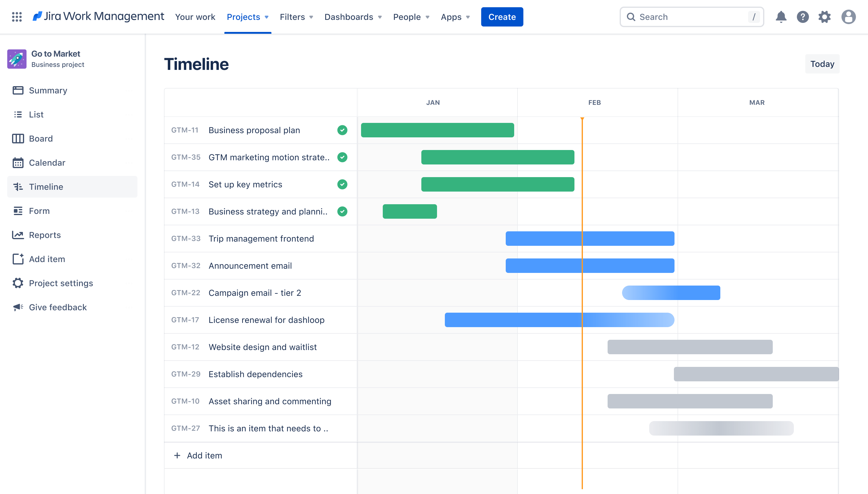The image size is (868, 494).
Task: Select the Board view icon
Action: [x=18, y=138]
